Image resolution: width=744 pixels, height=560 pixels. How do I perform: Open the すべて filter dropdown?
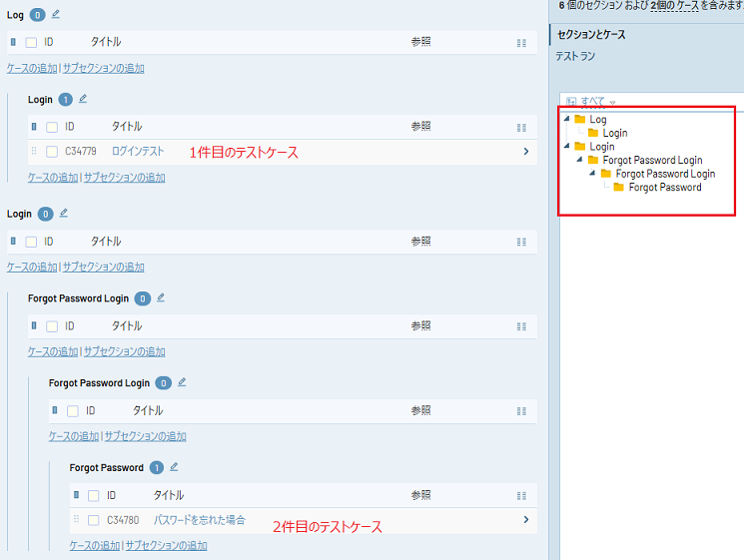point(591,102)
